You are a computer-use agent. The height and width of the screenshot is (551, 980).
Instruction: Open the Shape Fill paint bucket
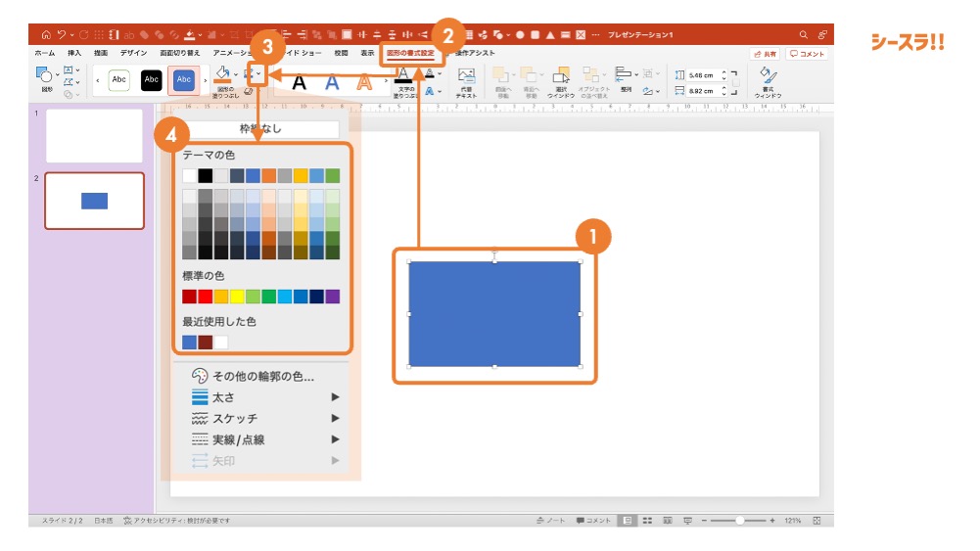coord(223,74)
